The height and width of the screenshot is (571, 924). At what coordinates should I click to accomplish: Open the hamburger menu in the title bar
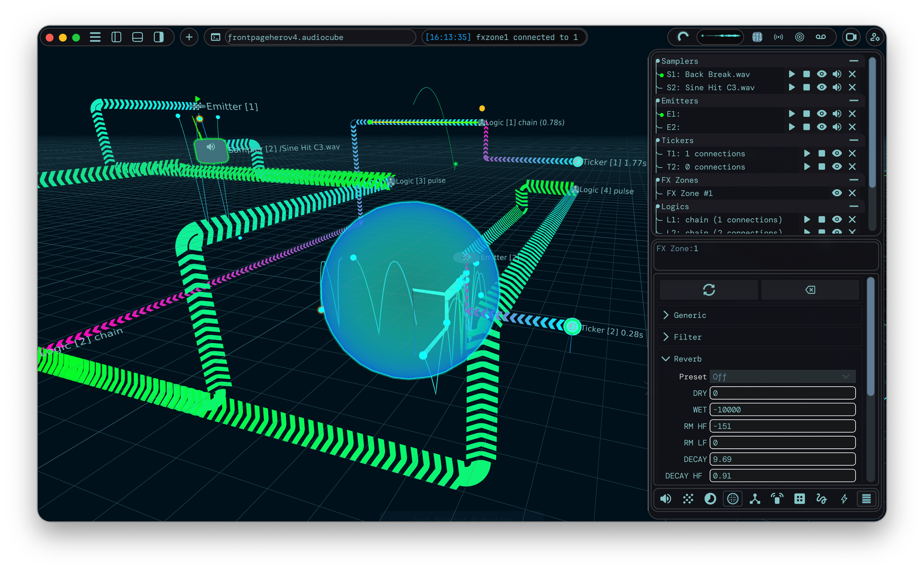(95, 37)
